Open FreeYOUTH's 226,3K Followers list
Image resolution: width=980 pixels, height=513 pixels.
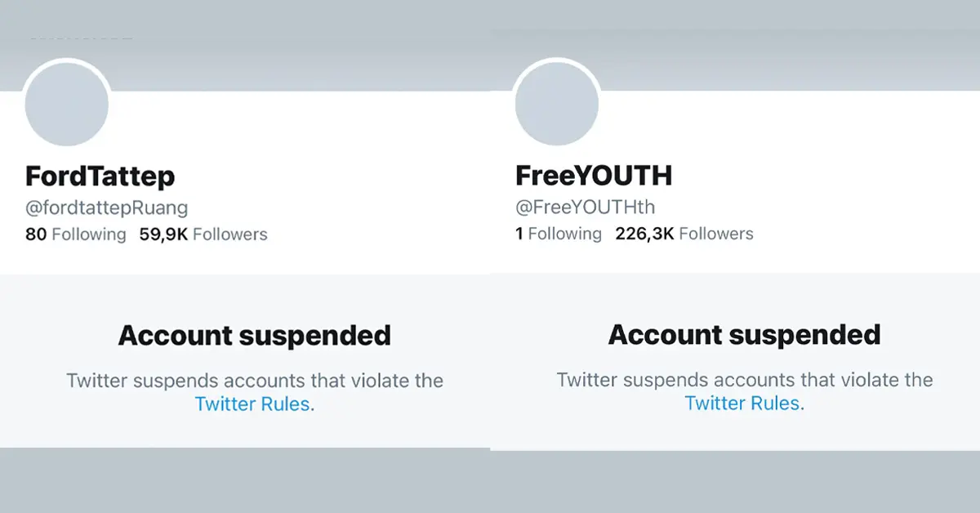coord(684,234)
